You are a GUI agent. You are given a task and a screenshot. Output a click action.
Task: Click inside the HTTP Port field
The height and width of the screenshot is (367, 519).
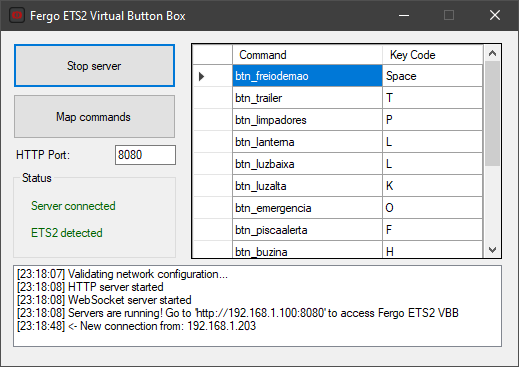tap(145, 155)
